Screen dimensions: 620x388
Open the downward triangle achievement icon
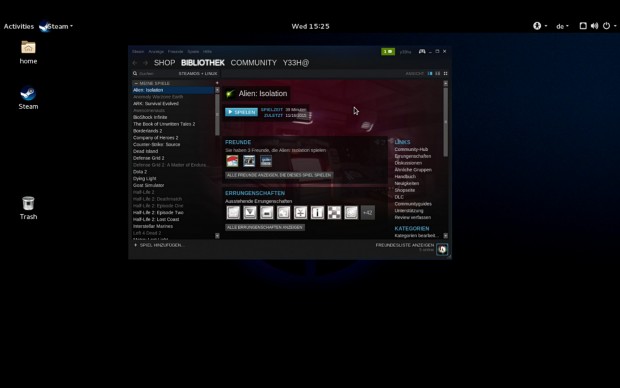point(250,213)
